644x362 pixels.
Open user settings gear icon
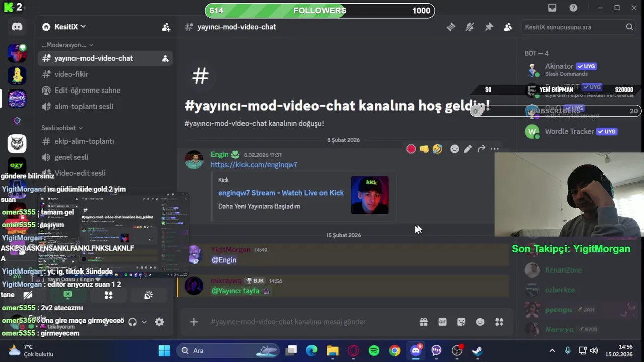click(x=159, y=322)
